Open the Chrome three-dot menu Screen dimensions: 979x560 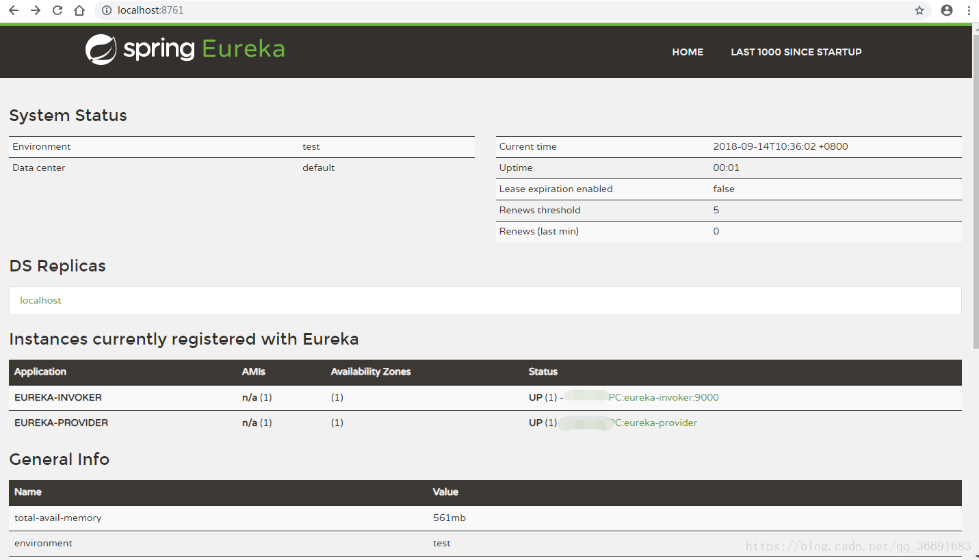[969, 10]
